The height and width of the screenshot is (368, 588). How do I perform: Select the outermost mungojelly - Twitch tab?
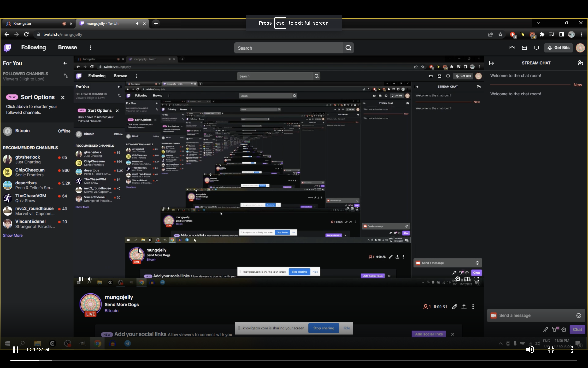112,24
